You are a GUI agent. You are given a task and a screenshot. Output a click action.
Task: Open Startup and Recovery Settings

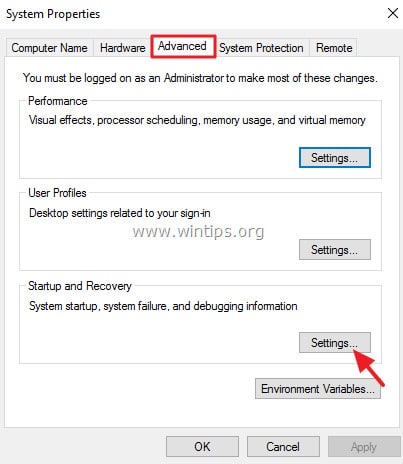(x=335, y=342)
